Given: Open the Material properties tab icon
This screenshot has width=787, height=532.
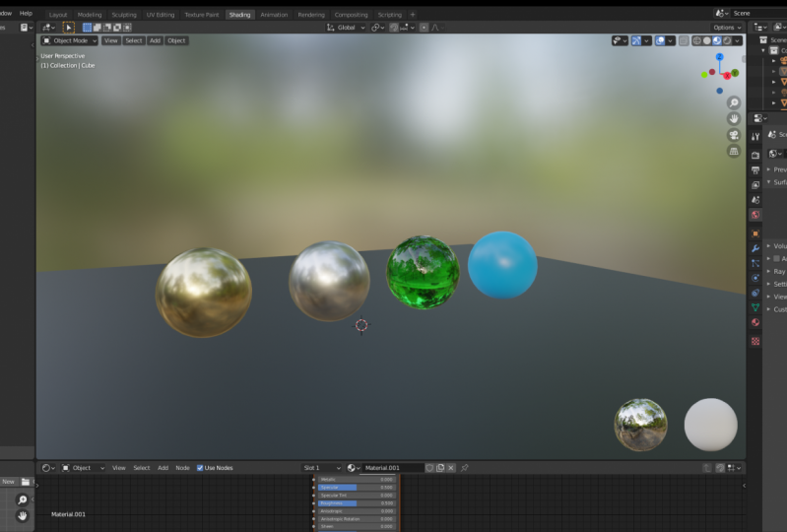Looking at the screenshot, I should click(755, 322).
